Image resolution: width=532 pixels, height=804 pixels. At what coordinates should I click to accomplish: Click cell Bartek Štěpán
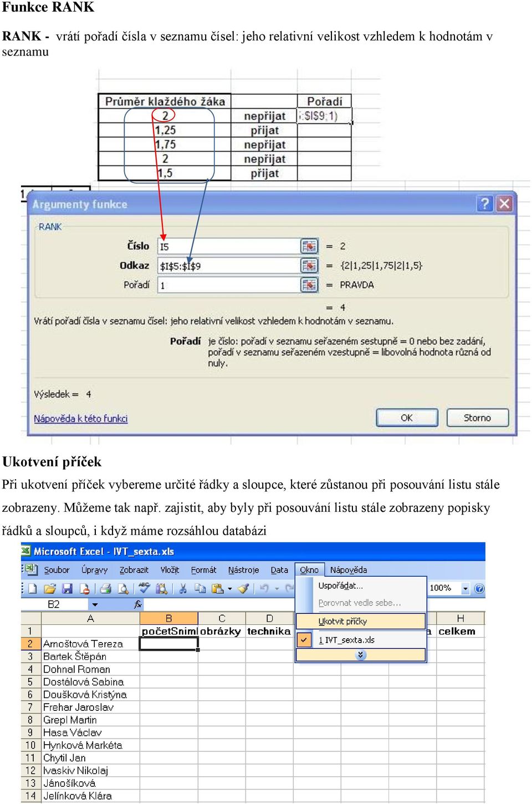(x=90, y=657)
